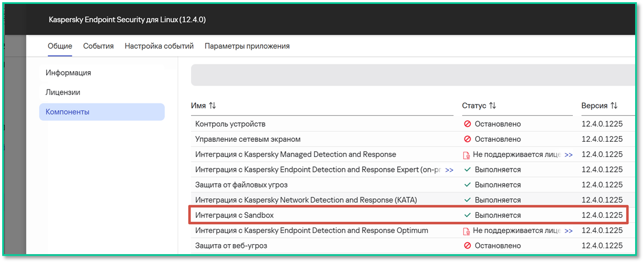Open the Параметры приложения tab
This screenshot has width=644, height=263.
[247, 46]
